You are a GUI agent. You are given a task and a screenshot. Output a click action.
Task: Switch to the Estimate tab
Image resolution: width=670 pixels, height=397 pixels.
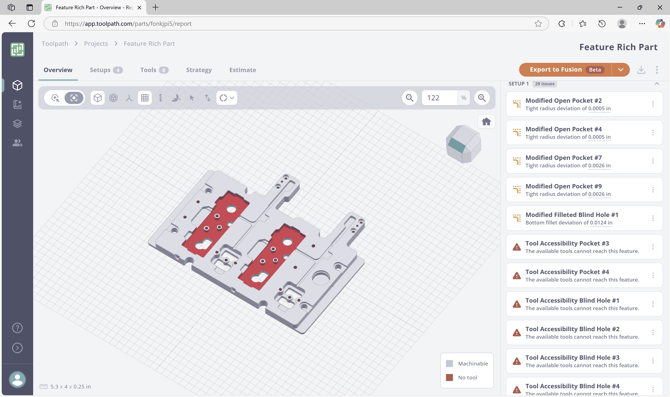tap(243, 70)
